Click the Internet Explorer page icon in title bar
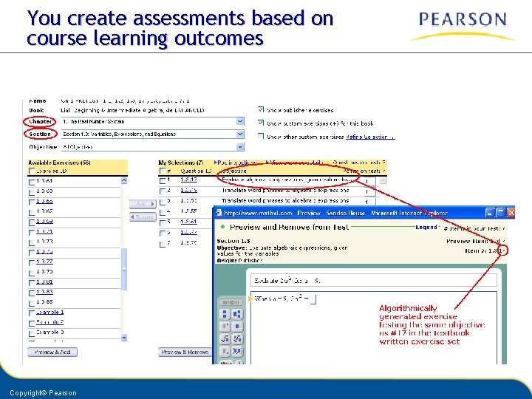Image resolution: width=532 pixels, height=399 pixels. click(x=219, y=213)
